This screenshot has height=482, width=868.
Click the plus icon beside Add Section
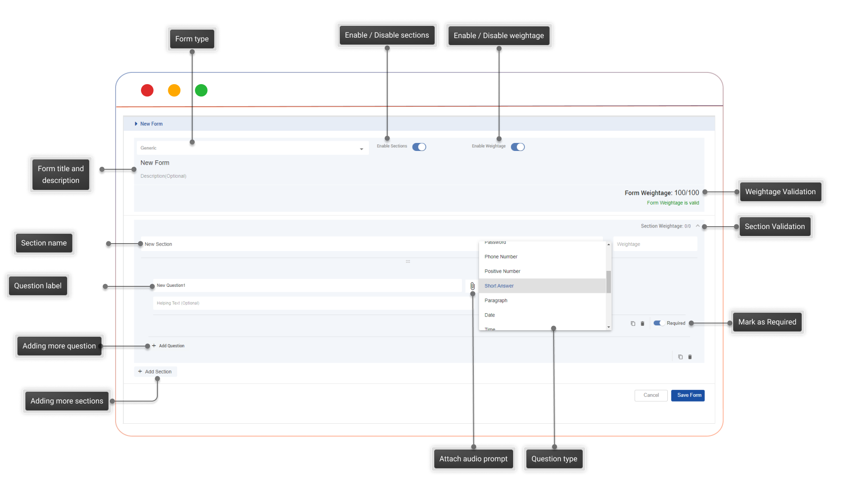point(140,371)
